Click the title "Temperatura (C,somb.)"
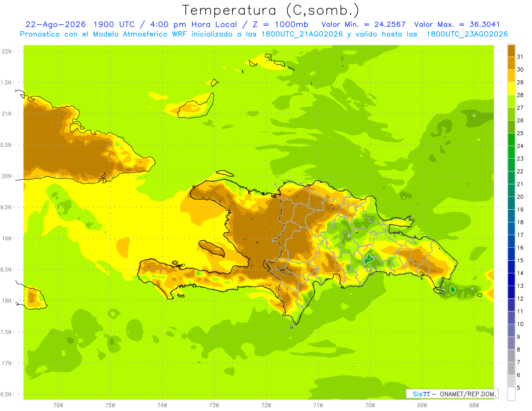532x411 pixels. click(271, 10)
